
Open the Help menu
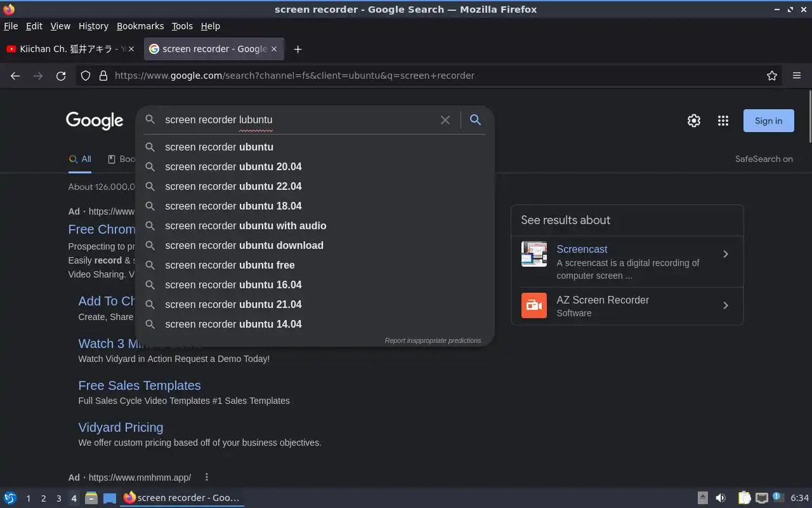coord(211,26)
